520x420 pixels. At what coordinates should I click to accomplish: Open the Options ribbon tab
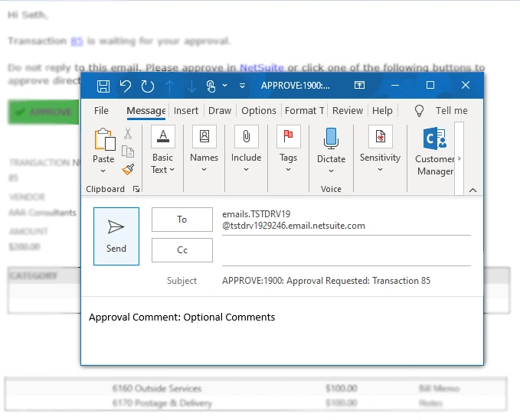point(259,111)
